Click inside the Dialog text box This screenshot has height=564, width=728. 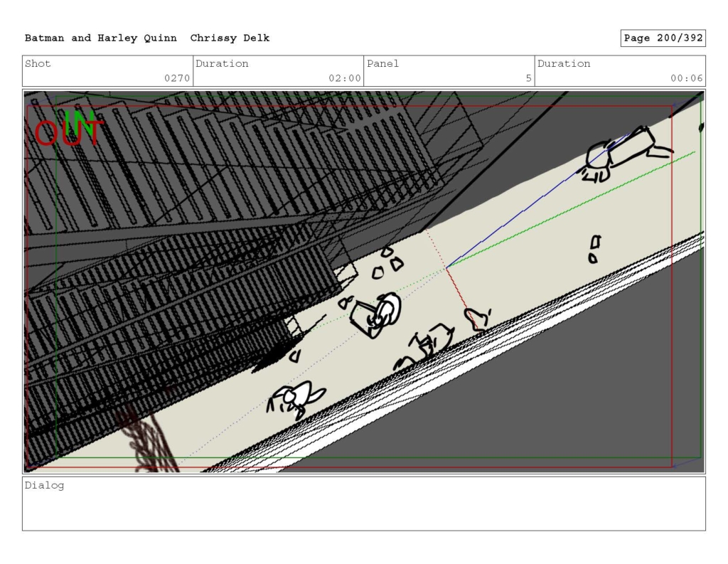(364, 504)
